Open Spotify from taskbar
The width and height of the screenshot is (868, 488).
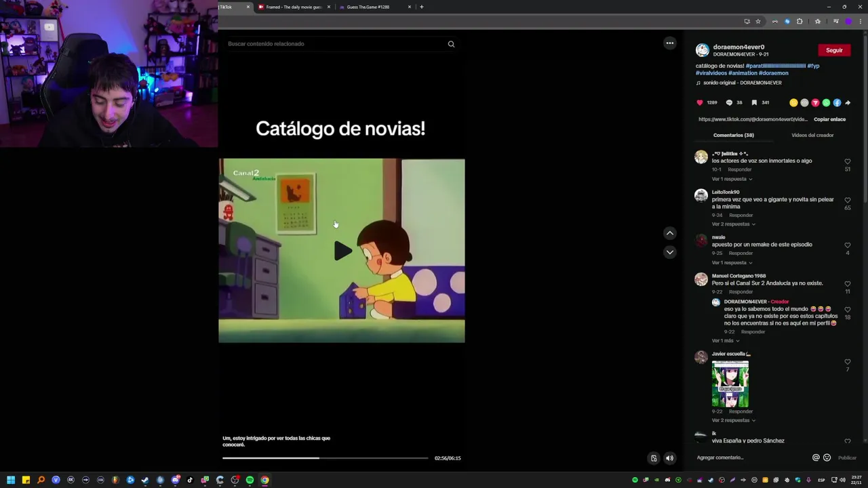coord(250,480)
